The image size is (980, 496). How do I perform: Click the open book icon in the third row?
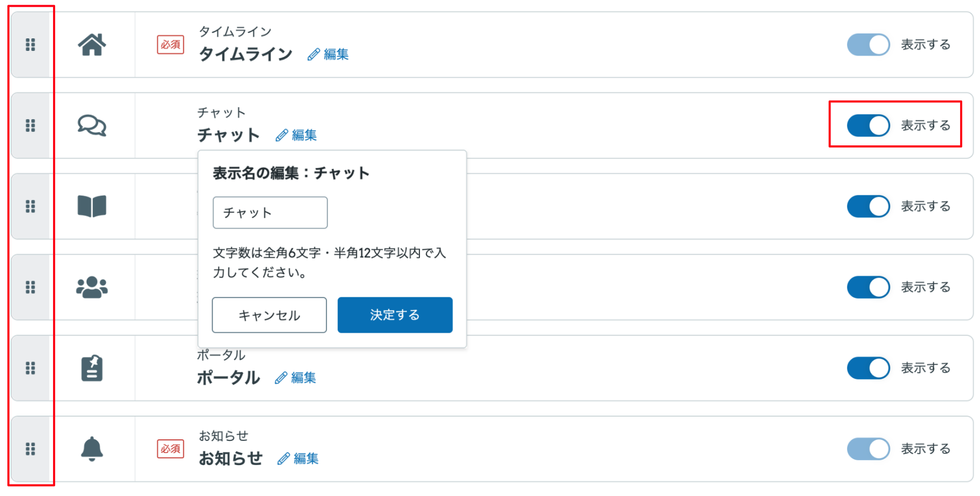[92, 206]
